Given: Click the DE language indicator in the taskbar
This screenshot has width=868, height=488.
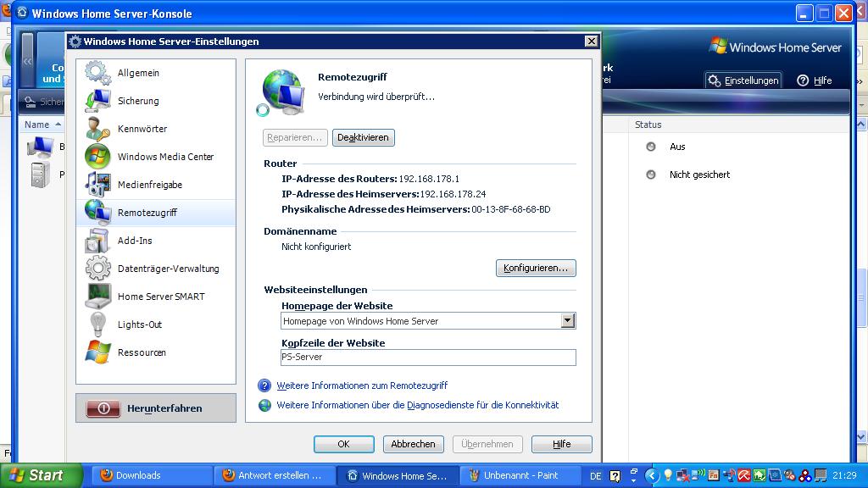Looking at the screenshot, I should 596,476.
